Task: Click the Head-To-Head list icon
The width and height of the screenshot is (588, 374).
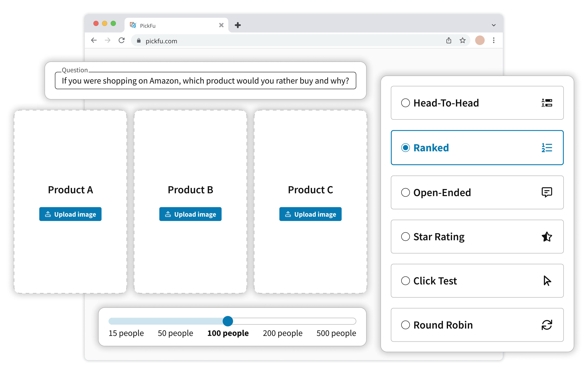Action: coord(547,103)
